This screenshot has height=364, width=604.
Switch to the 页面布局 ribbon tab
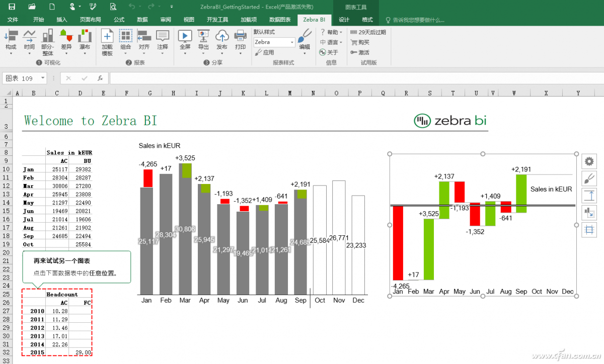click(91, 20)
